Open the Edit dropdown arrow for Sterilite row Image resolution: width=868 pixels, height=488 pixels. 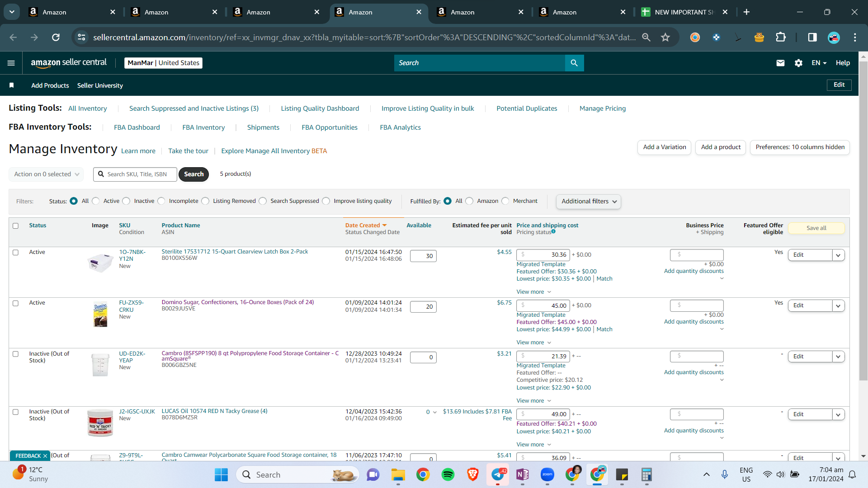coord(838,255)
